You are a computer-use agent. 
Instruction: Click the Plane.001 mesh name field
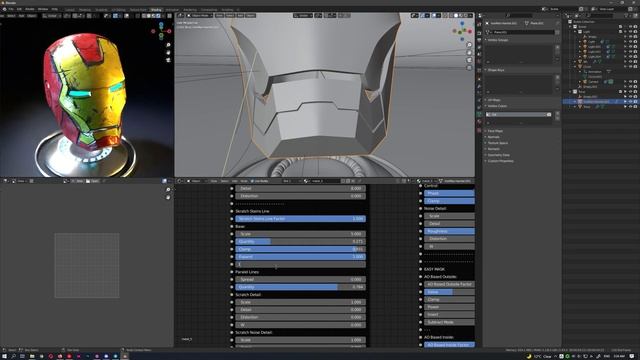pyautogui.click(x=524, y=32)
